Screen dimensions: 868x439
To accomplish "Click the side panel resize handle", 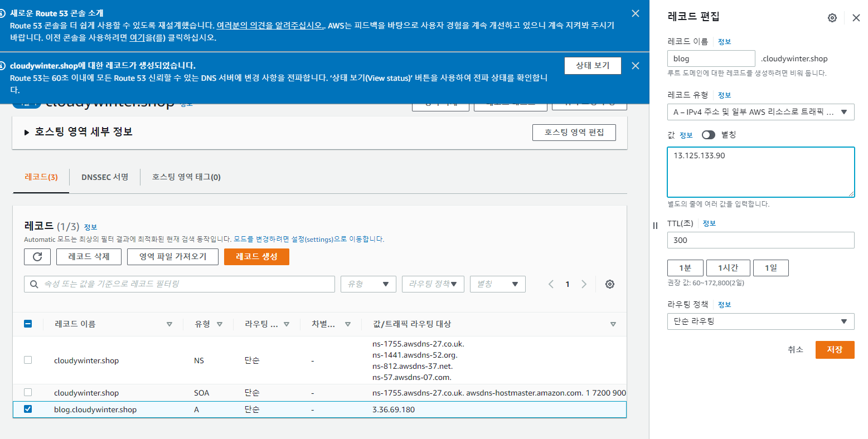I will pyautogui.click(x=656, y=226).
